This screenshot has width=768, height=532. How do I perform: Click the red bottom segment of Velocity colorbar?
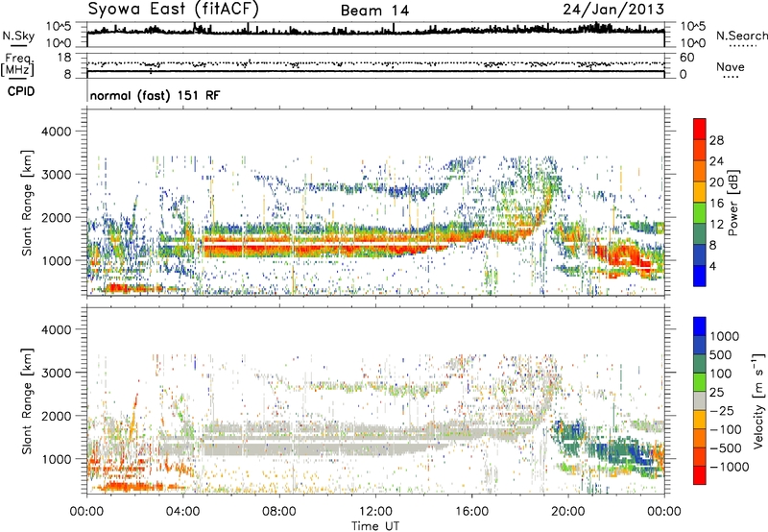[700, 475]
